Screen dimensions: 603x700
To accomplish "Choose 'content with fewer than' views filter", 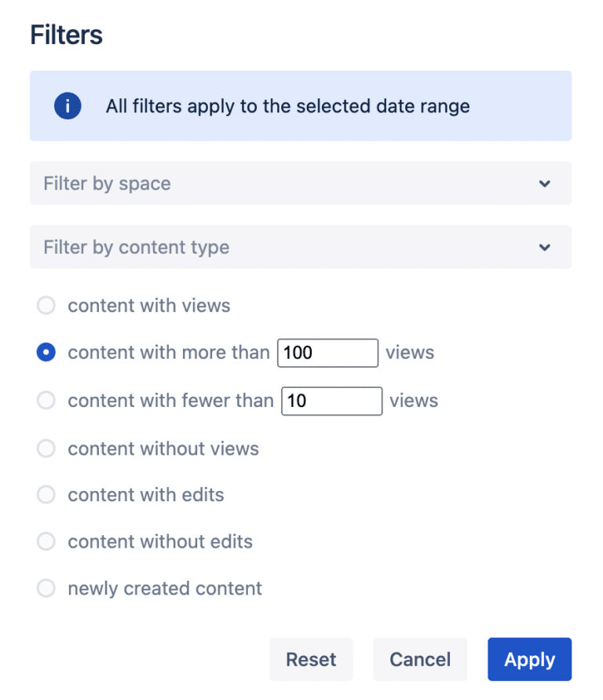I will 46,401.
